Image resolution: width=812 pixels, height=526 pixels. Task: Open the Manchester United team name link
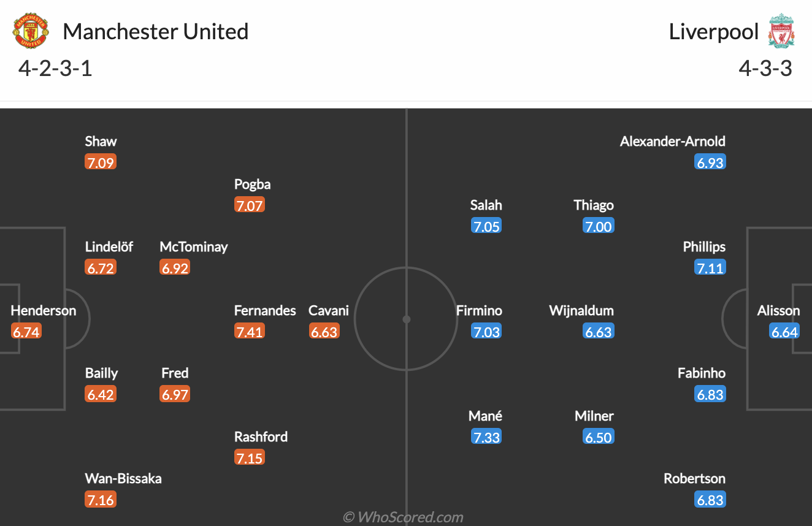point(155,32)
